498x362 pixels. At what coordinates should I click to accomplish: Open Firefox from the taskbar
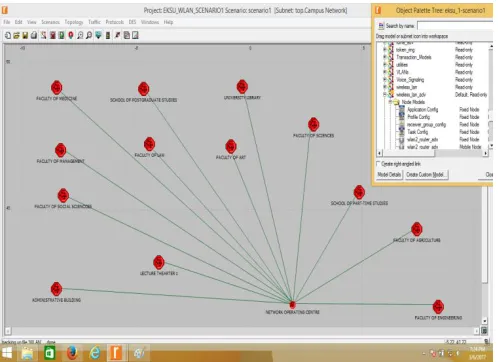72,353
